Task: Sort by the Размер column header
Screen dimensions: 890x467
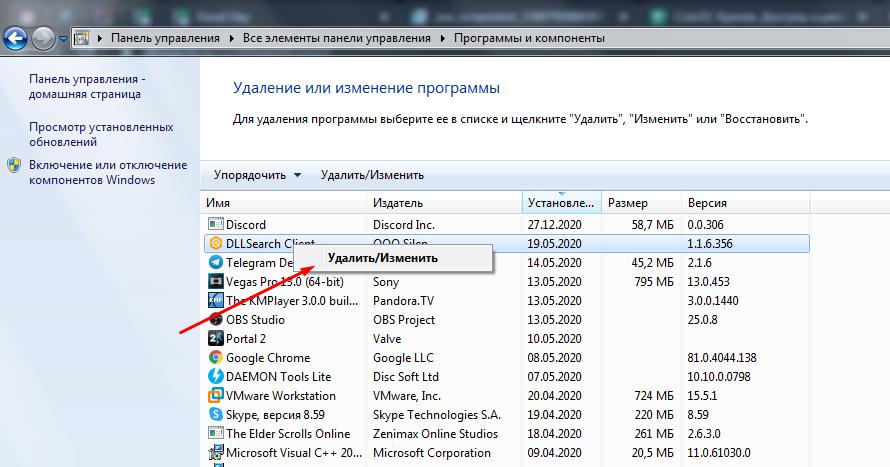Action: coord(641,203)
